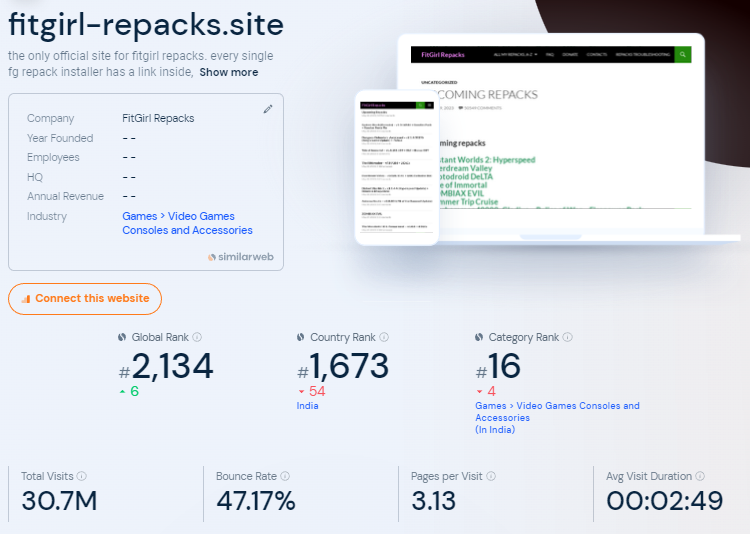Click the Total Visits value 30.7M
750x534 pixels.
[x=59, y=501]
